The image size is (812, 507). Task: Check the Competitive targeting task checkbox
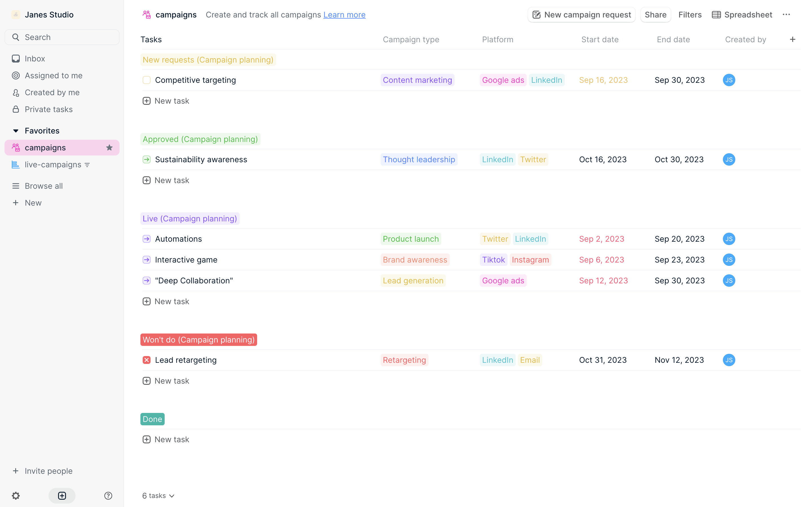pos(147,80)
